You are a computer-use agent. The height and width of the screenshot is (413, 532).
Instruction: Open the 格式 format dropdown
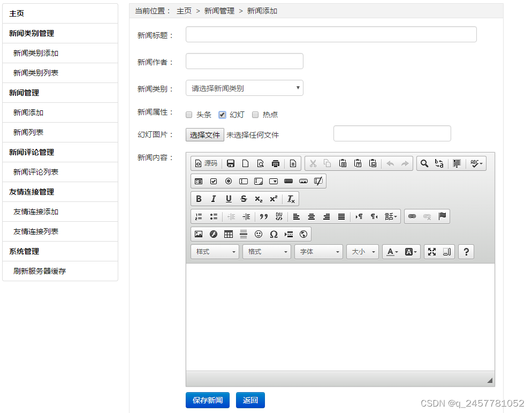tap(267, 252)
